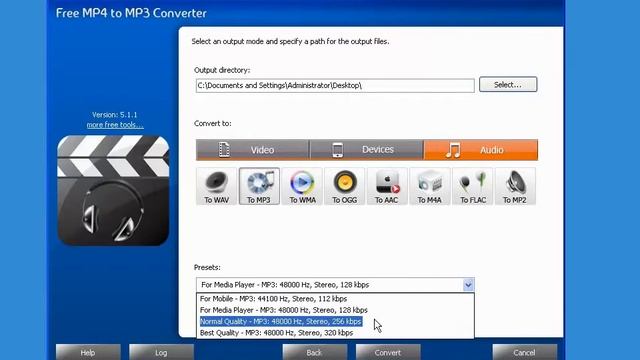Choose the To AAC format icon
The height and width of the screenshot is (360, 640).
click(387, 186)
